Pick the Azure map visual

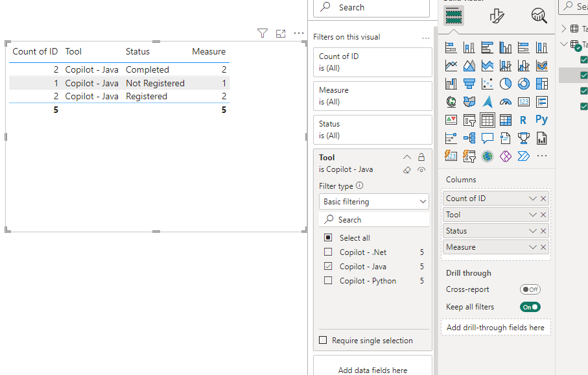click(487, 102)
